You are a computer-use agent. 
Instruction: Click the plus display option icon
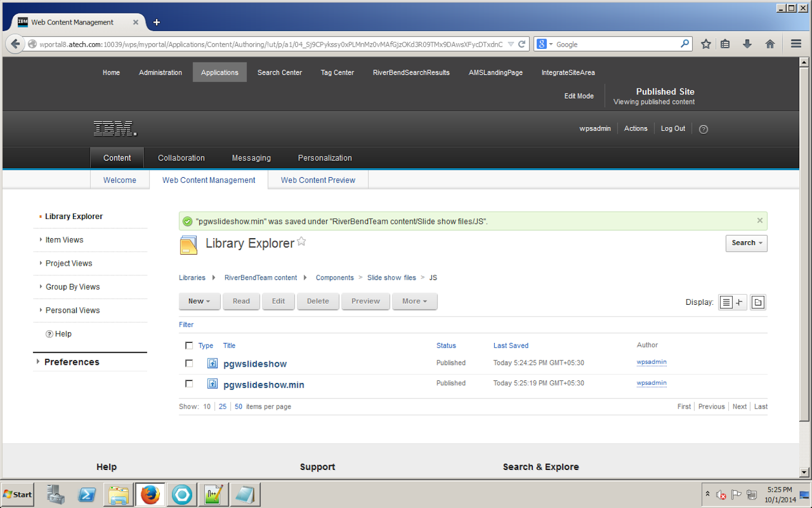pyautogui.click(x=739, y=302)
